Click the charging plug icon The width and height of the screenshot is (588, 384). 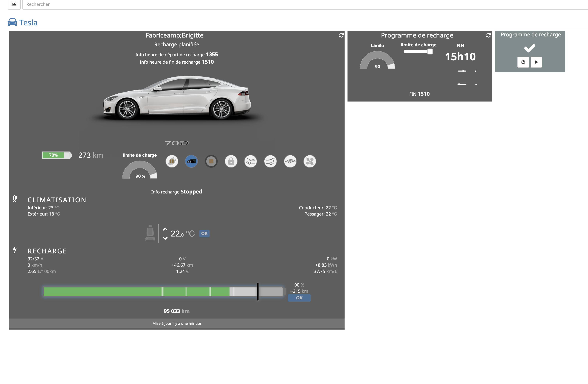pyautogui.click(x=172, y=161)
